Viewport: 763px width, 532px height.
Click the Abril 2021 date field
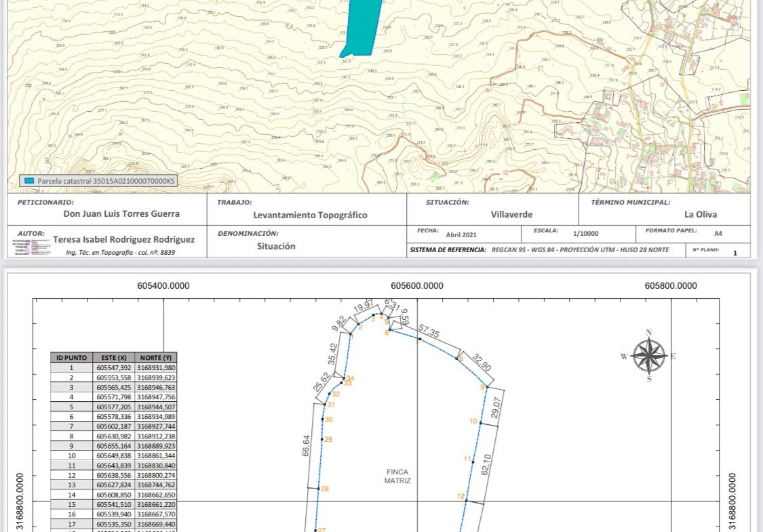[461, 234]
